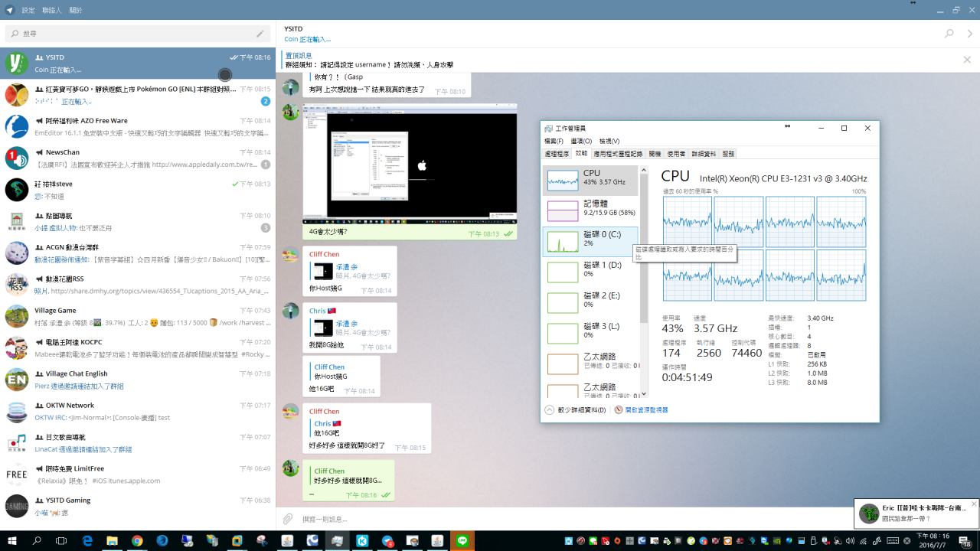The image size is (980, 551).
Task: Open Microsoft Edge from the taskbar
Action: (x=87, y=540)
